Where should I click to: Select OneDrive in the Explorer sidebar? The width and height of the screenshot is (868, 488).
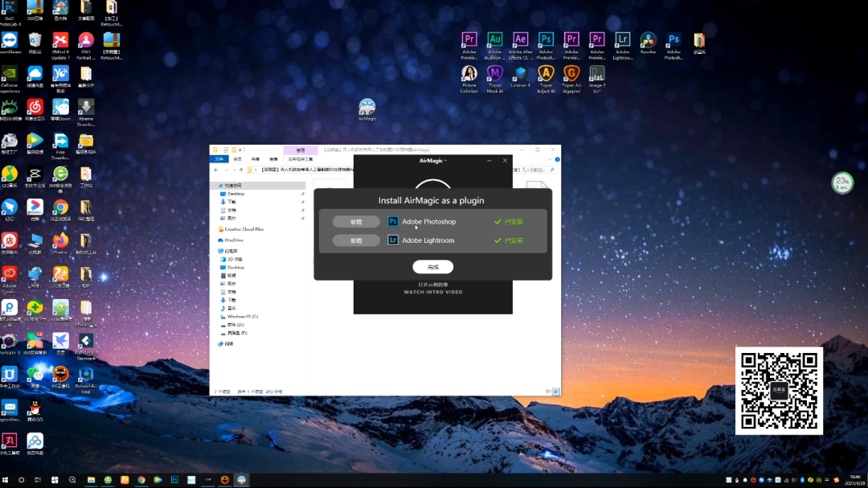pos(231,240)
